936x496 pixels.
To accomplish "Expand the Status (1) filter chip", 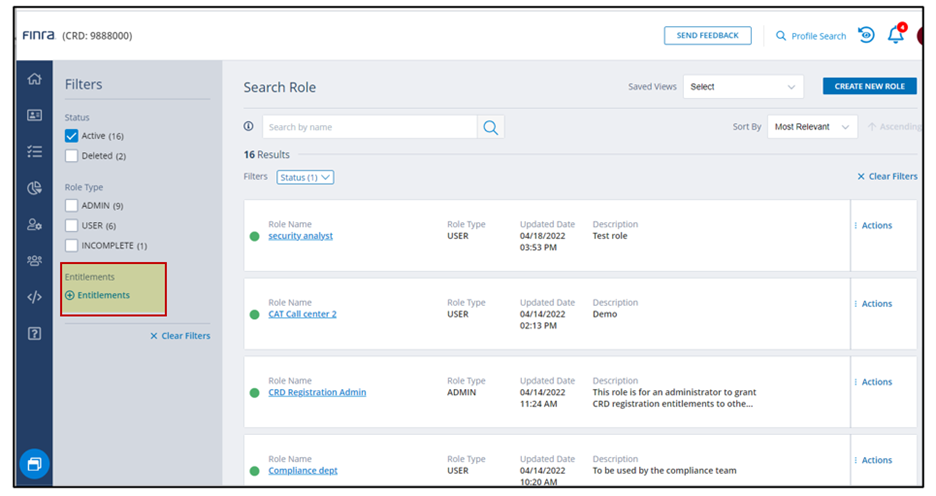I will coord(305,177).
